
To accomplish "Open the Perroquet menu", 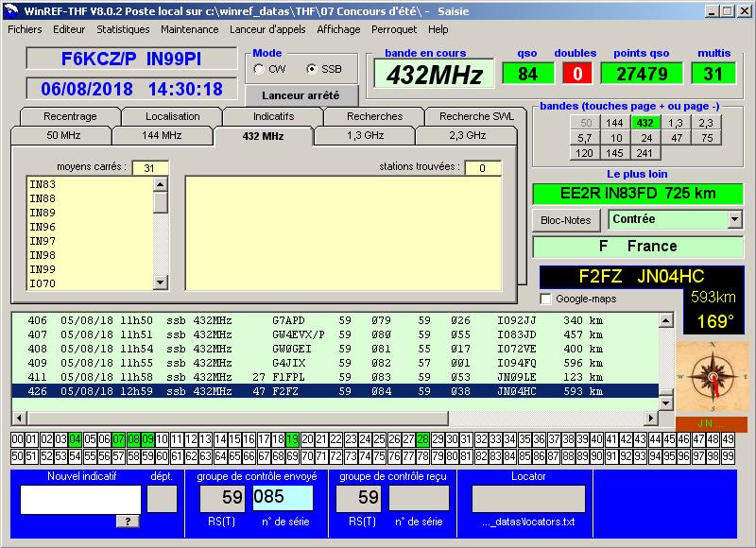I will click(394, 29).
